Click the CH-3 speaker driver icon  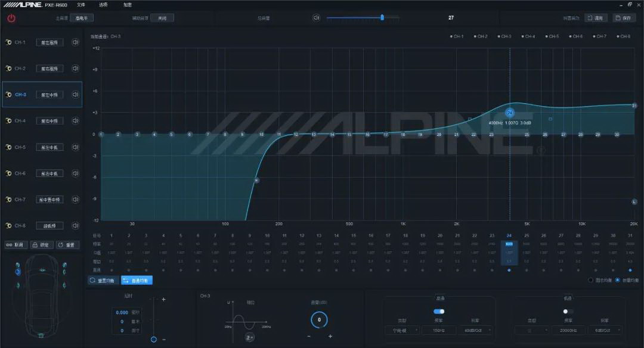coord(8,94)
